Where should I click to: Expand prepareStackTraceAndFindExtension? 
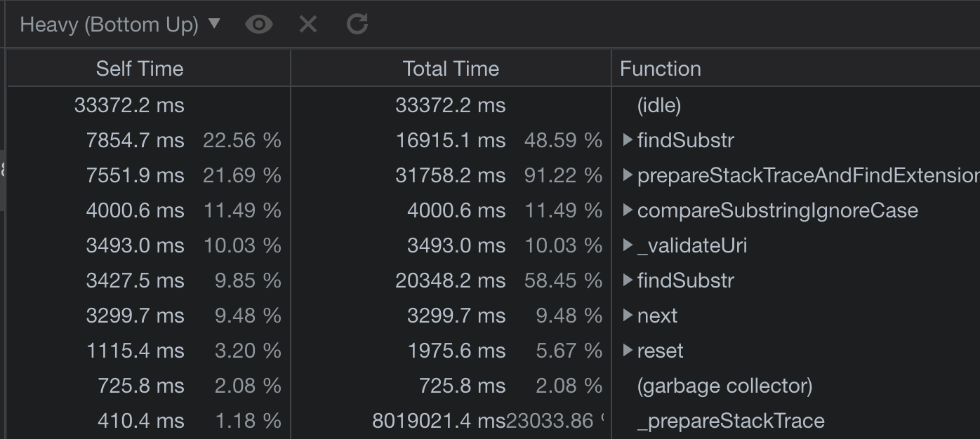coord(627,175)
